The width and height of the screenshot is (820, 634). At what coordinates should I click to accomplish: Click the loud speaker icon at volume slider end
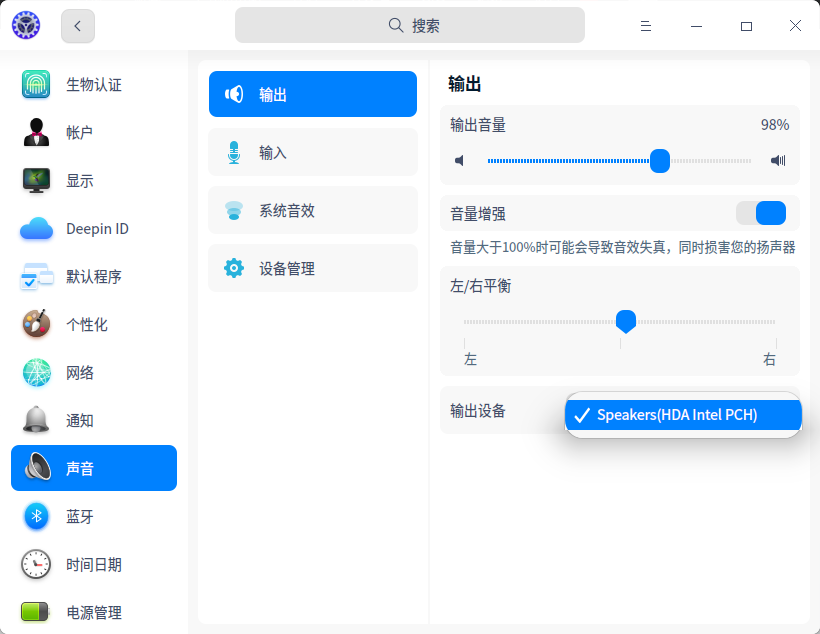pyautogui.click(x=778, y=160)
